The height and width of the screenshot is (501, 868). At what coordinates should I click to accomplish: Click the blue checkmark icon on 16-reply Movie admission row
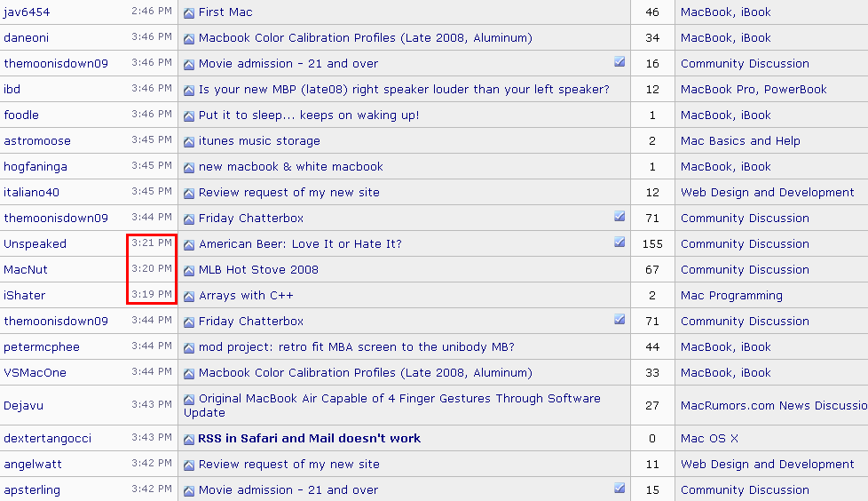pos(619,61)
